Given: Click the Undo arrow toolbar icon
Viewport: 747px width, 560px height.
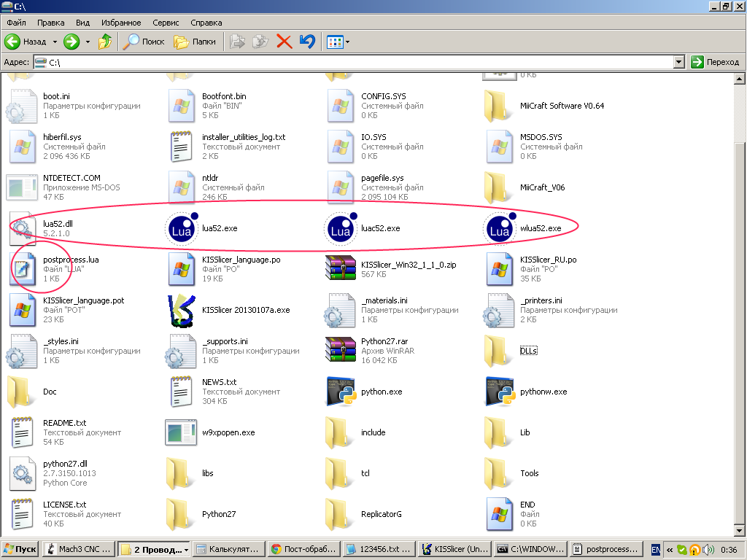Looking at the screenshot, I should (x=307, y=42).
